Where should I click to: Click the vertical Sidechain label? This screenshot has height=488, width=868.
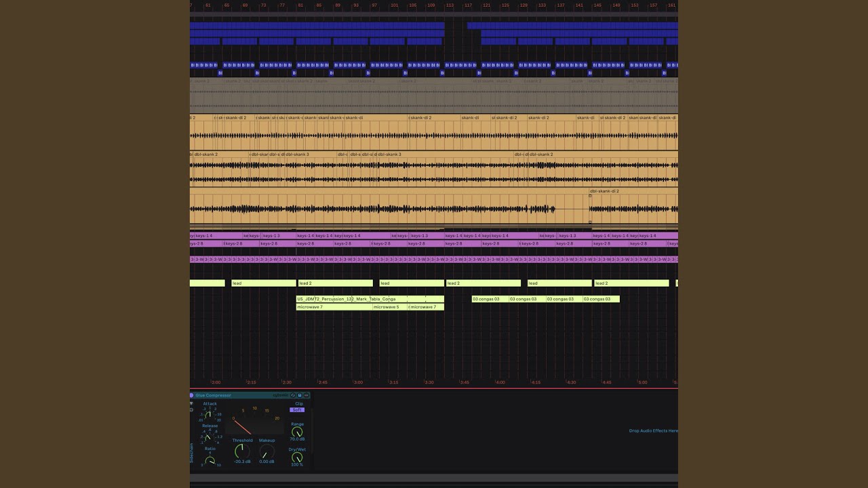191,453
